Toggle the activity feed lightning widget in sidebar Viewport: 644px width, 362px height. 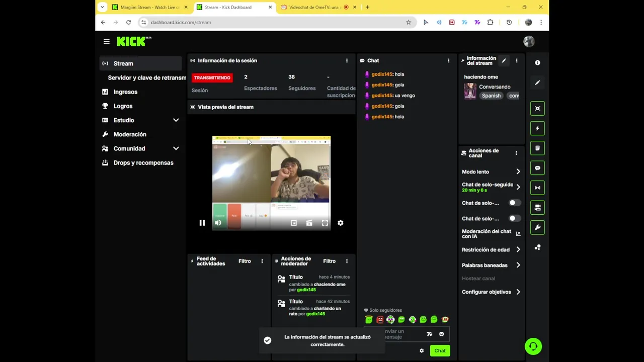point(537,128)
